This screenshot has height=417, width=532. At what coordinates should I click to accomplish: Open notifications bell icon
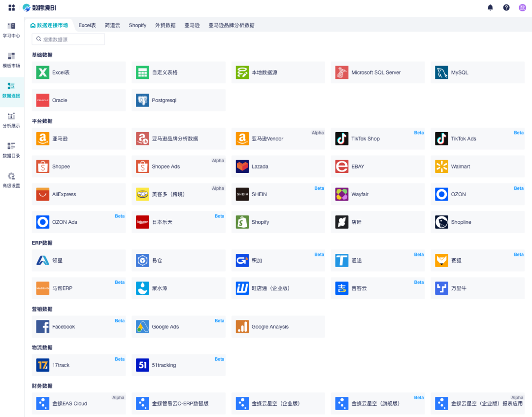click(490, 7)
